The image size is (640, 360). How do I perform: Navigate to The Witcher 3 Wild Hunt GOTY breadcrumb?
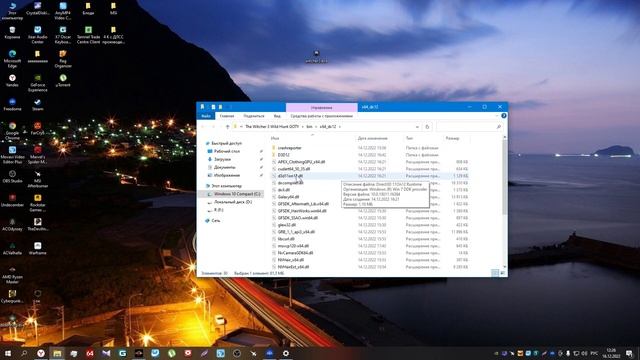pyautogui.click(x=272, y=127)
